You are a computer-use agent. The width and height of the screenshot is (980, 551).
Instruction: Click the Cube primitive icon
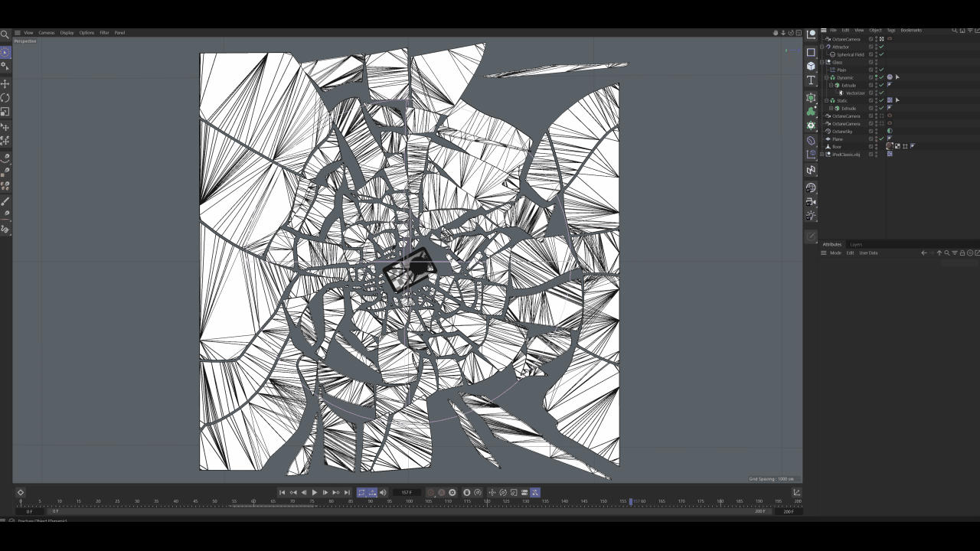(x=811, y=66)
